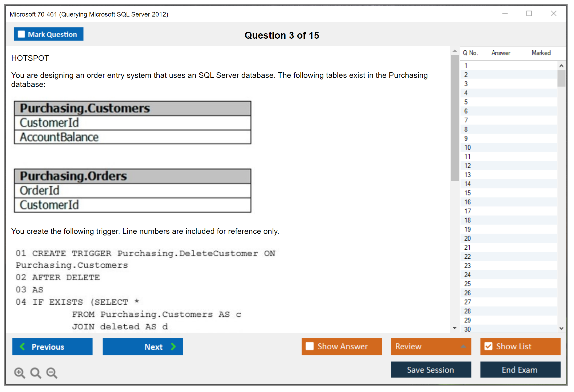Click question pane scroll-down arrow

coord(455,328)
